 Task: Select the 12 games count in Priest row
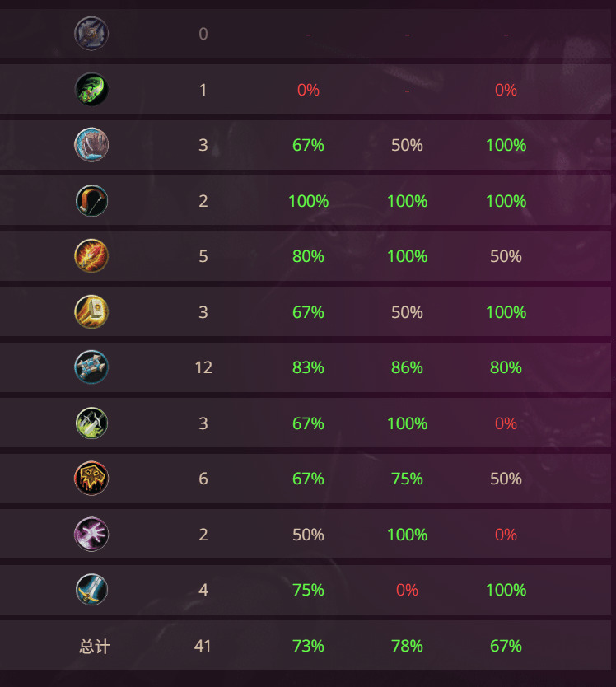(x=203, y=367)
